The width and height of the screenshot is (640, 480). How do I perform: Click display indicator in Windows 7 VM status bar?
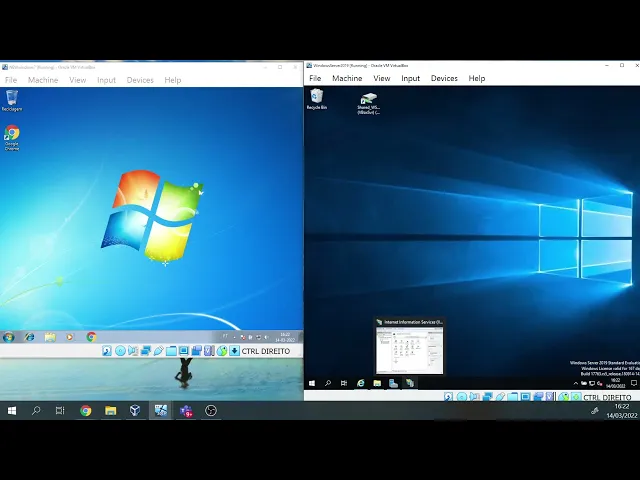click(184, 351)
